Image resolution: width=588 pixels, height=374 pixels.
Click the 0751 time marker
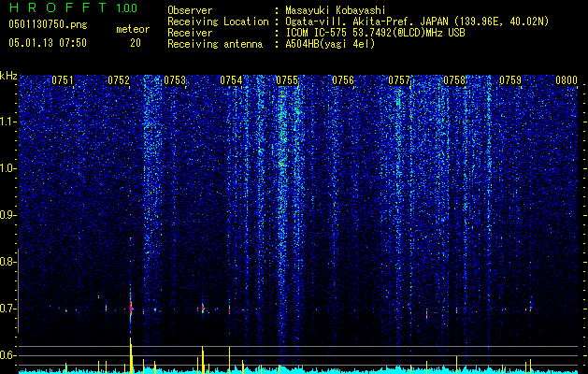[x=63, y=80]
